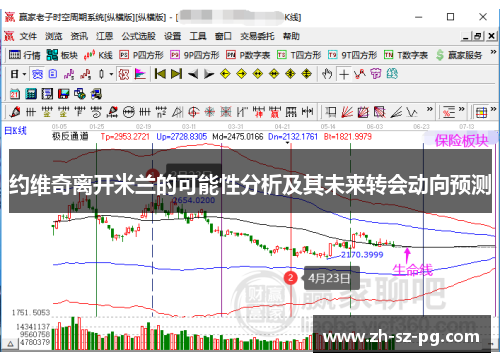Click the 日K线 period label
This screenshot has width=500, height=362.
[15, 131]
